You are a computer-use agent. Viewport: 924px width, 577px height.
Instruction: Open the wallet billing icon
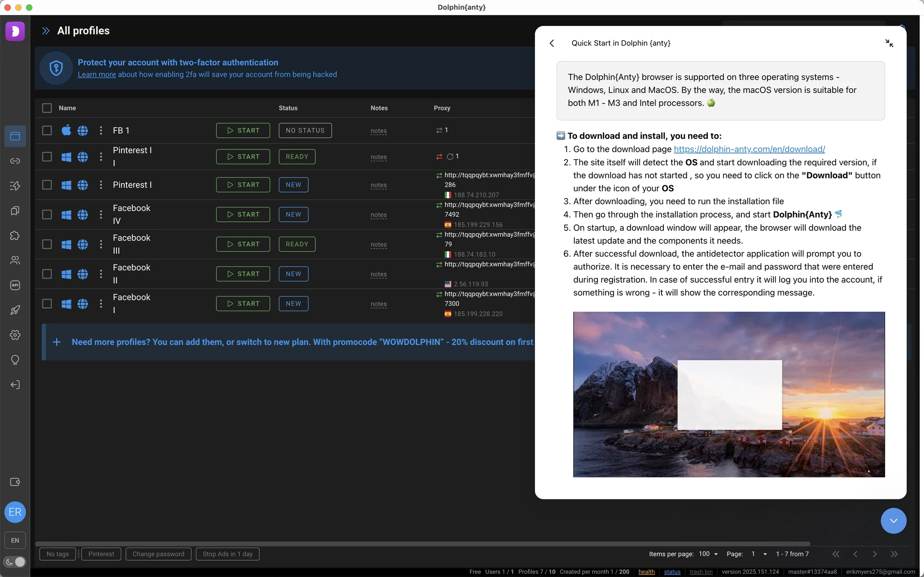coord(15,482)
